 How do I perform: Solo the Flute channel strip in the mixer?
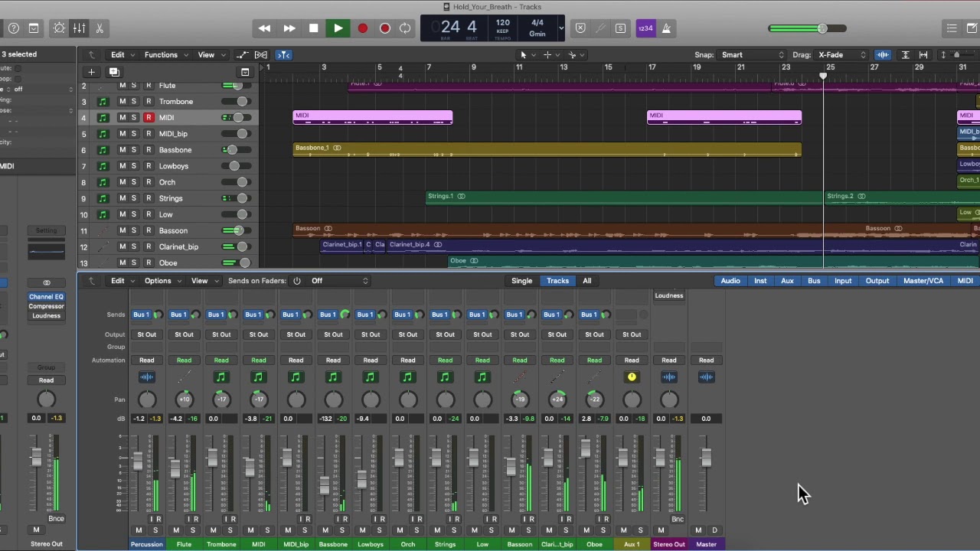click(193, 530)
